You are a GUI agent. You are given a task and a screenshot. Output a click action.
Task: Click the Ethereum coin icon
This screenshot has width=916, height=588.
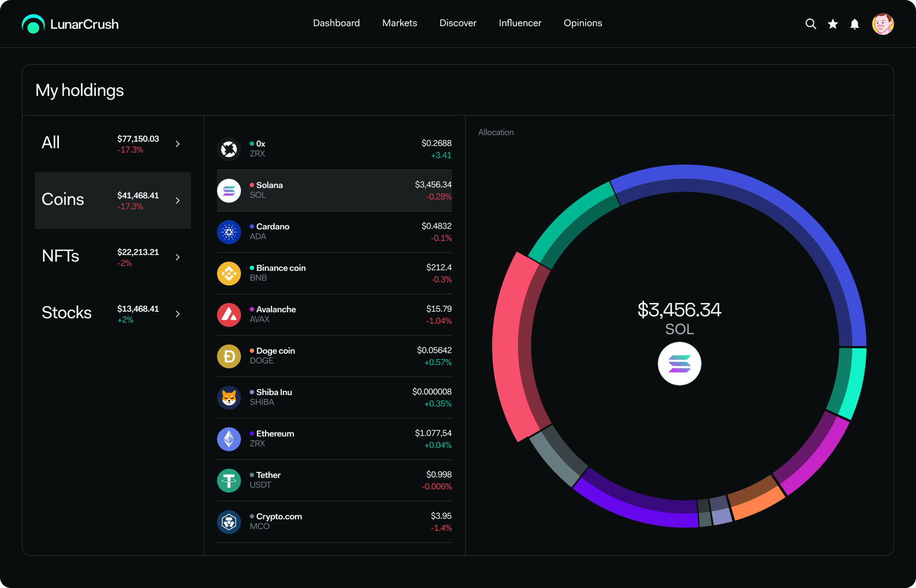pos(229,439)
